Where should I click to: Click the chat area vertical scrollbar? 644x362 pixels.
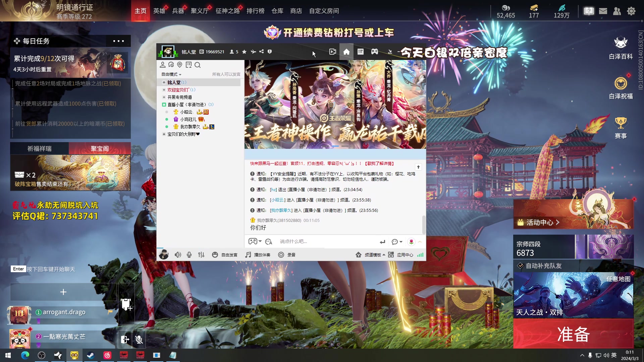[424, 225]
